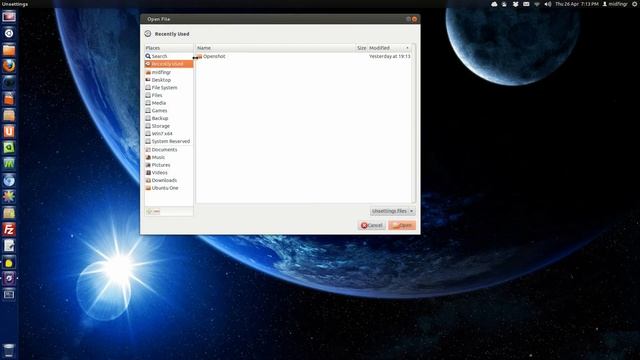This screenshot has height=360, width=640.
Task: Select the Files drive in Places
Action: point(169,95)
